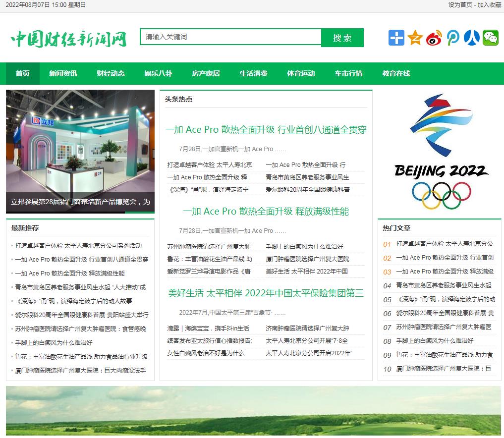Focus the 请输入关键词 search field

coord(230,37)
